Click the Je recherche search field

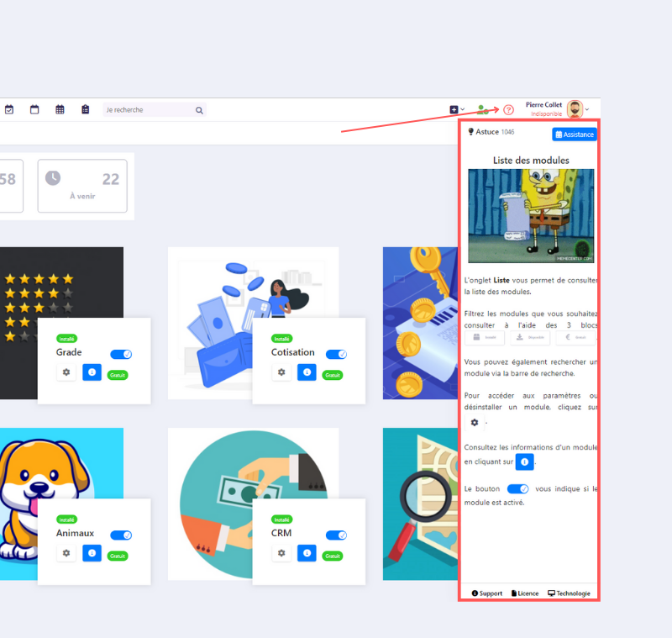coord(147,110)
